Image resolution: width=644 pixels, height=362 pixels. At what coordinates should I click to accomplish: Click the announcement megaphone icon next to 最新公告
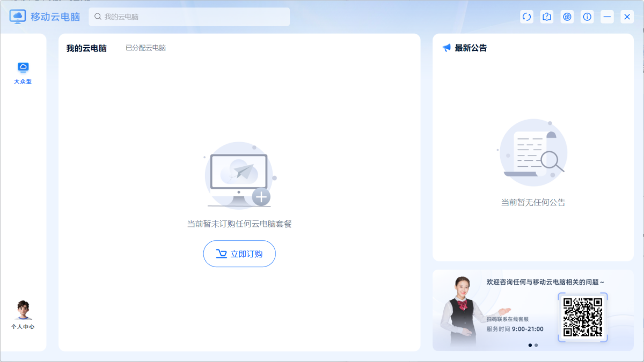coord(447,48)
